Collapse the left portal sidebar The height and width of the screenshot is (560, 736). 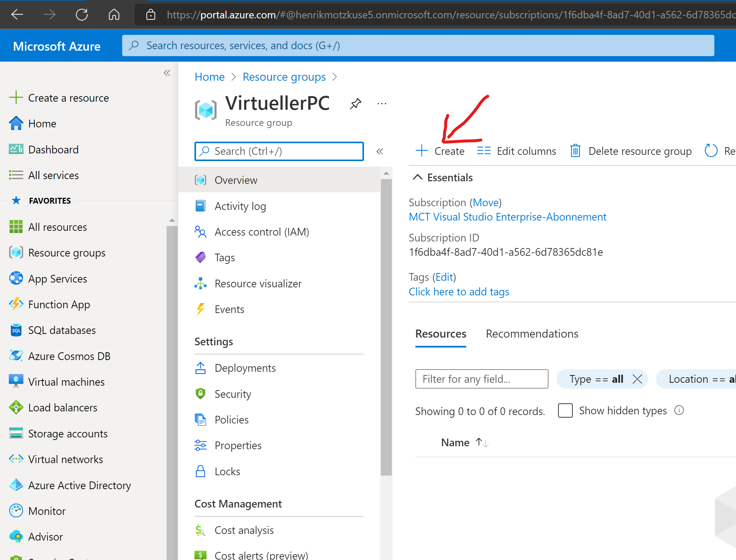pos(167,73)
